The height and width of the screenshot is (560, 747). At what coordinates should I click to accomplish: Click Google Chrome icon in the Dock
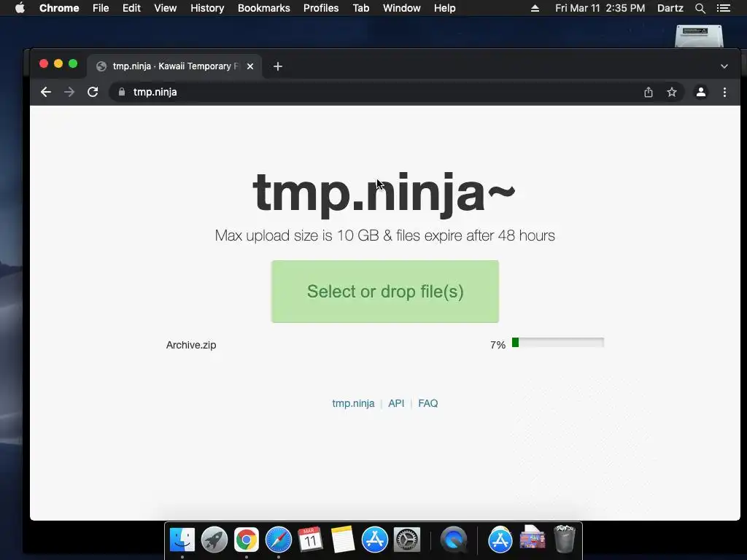(x=247, y=540)
